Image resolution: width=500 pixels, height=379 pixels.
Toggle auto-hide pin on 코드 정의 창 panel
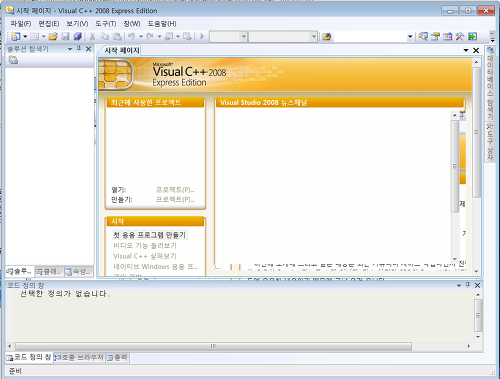click(x=468, y=285)
